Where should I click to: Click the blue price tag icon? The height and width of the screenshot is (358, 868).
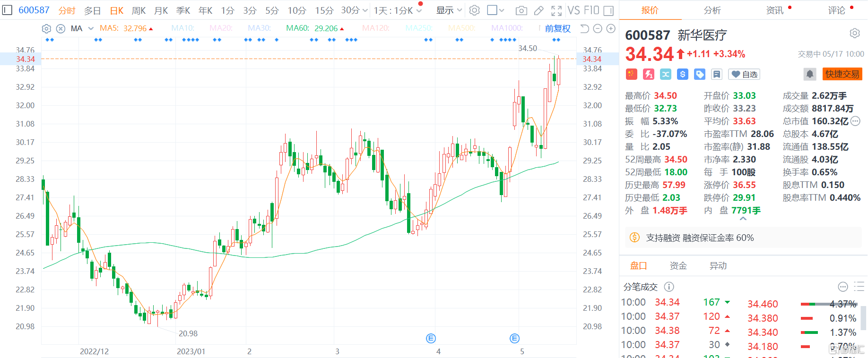pyautogui.click(x=700, y=74)
